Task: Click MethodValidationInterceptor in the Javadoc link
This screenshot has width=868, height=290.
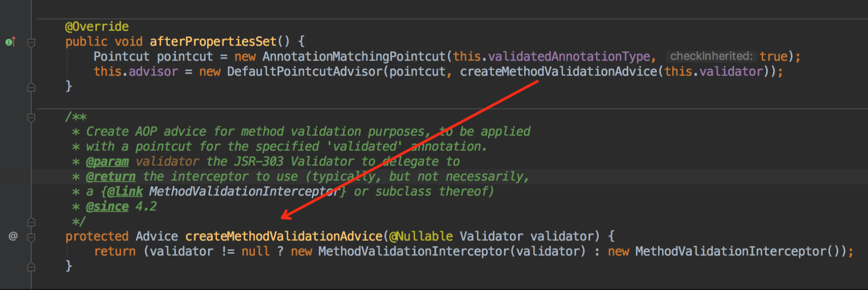Action: 244,192
